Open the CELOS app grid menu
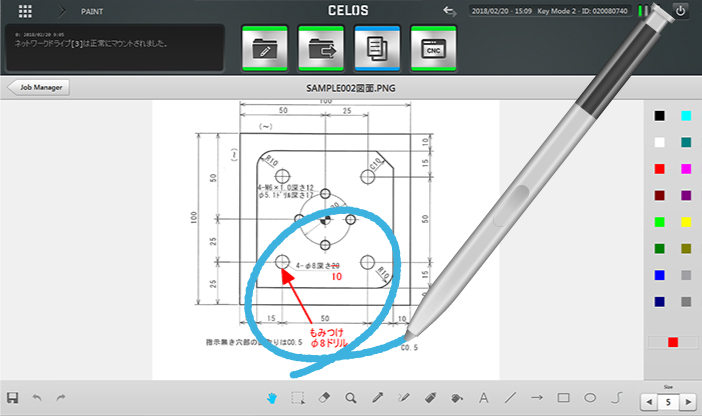The width and height of the screenshot is (702, 416). (25, 12)
